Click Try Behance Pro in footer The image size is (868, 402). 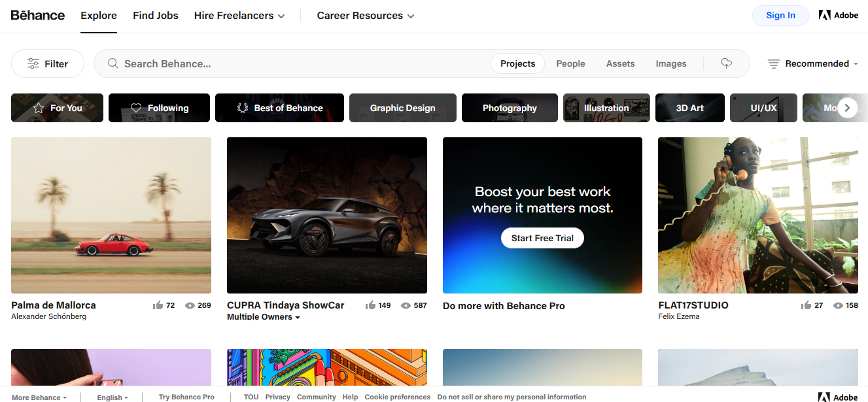point(186,397)
